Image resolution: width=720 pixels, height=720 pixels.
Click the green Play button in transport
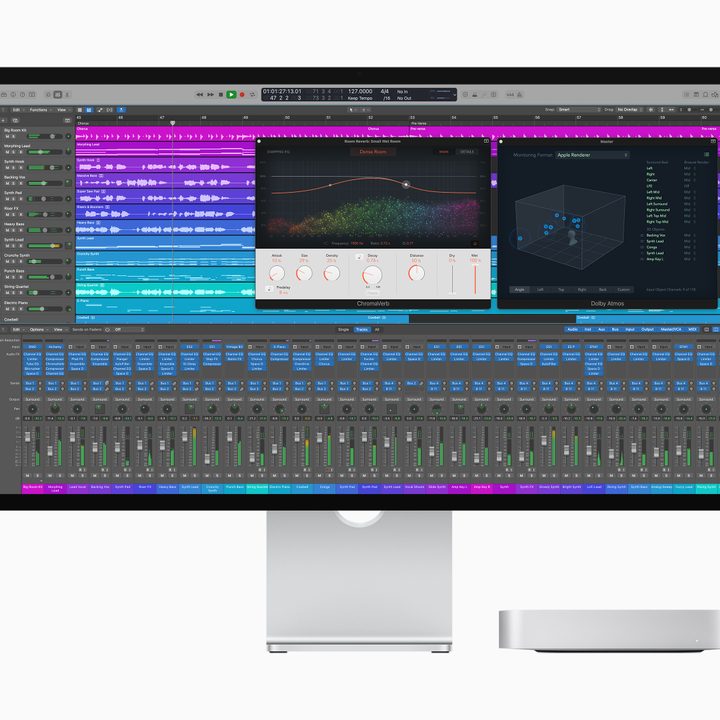[x=231, y=95]
